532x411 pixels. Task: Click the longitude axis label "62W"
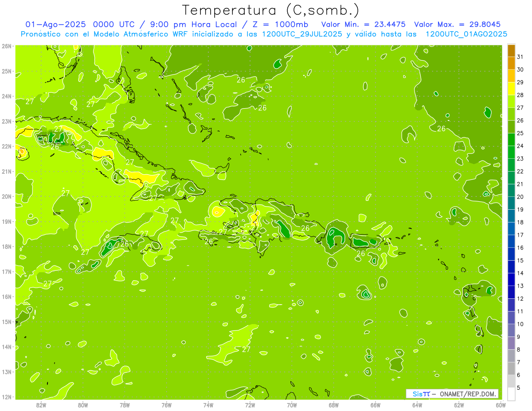(459, 405)
